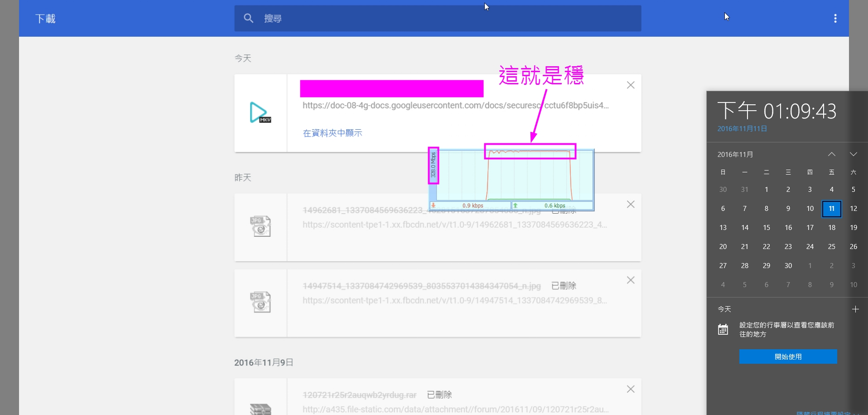Remove the 14947514 jpg entry
The height and width of the screenshot is (415, 868).
631,280
